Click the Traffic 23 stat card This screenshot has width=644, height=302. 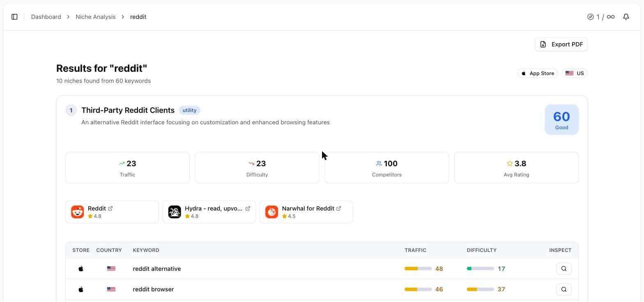tap(127, 168)
